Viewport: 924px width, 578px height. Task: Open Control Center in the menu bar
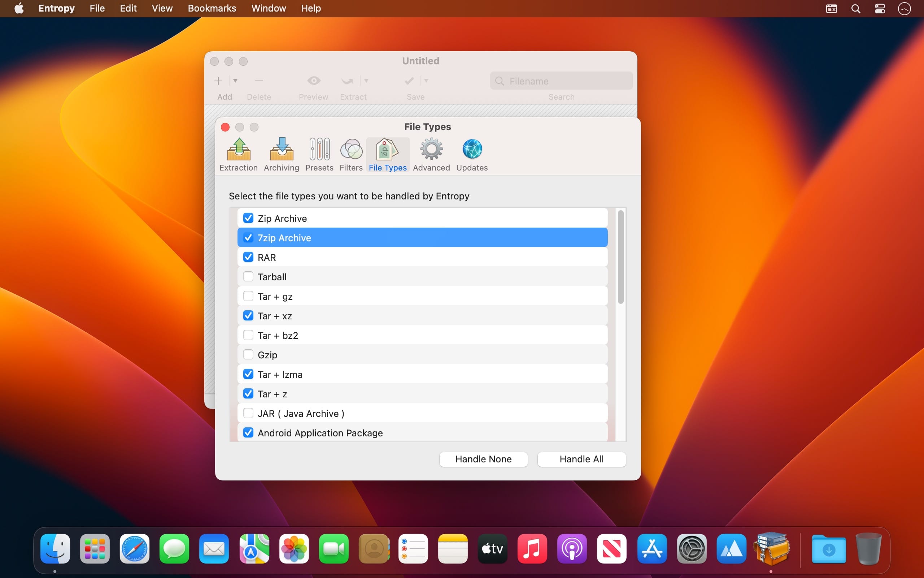pyautogui.click(x=880, y=8)
